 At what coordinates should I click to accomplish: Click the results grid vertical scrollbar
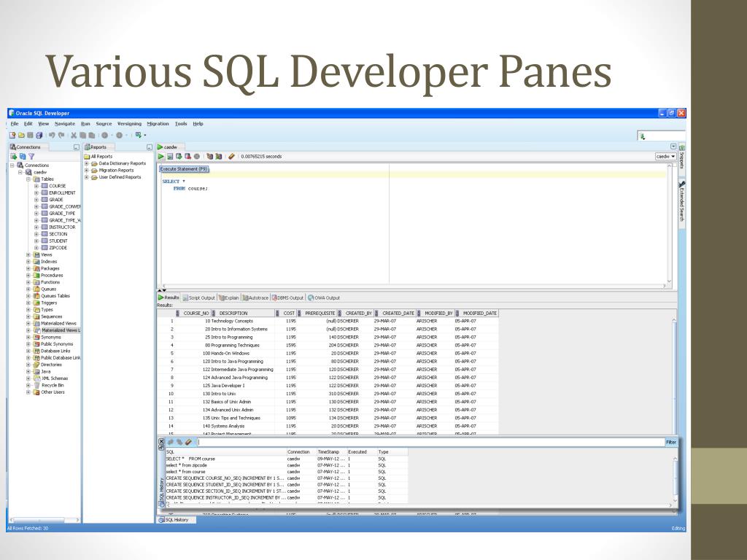pos(674,376)
